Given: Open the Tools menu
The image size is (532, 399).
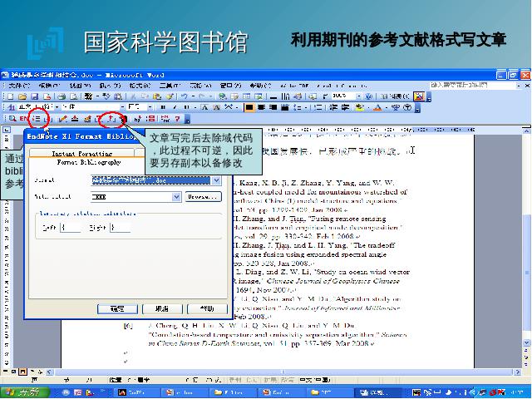Looking at the screenshot, I should [170, 86].
